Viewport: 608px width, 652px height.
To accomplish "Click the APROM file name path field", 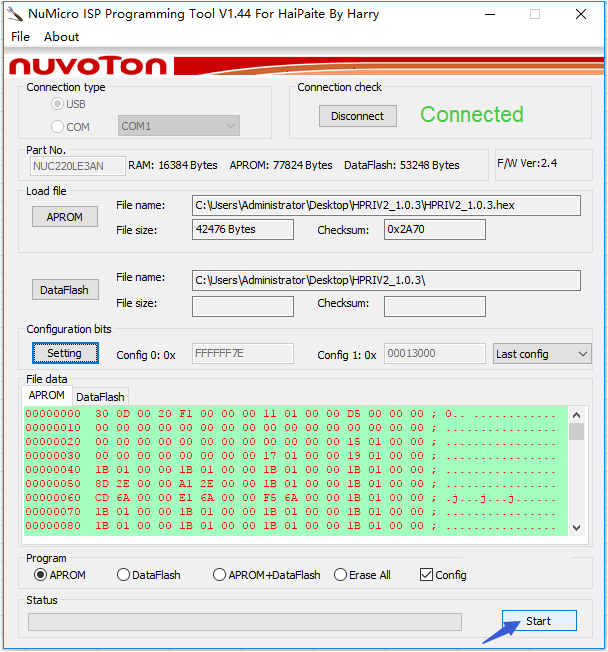I will coord(386,205).
